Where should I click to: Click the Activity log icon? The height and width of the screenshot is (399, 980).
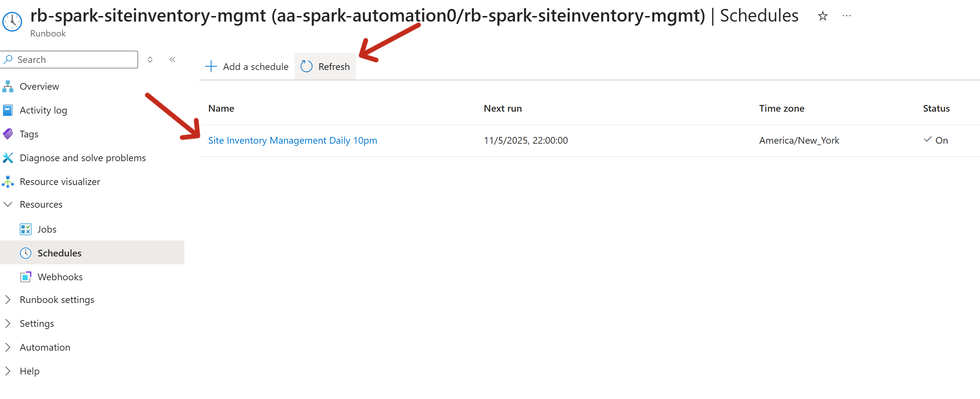(8, 110)
